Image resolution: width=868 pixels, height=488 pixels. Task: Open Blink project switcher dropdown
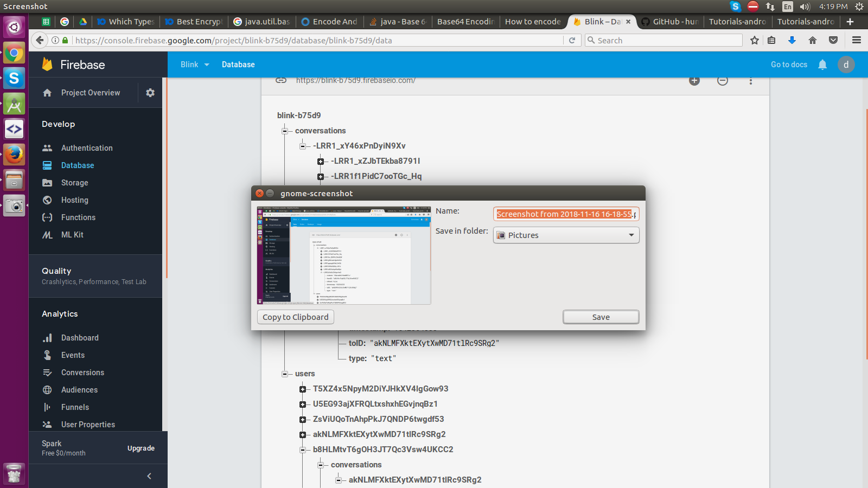(195, 65)
